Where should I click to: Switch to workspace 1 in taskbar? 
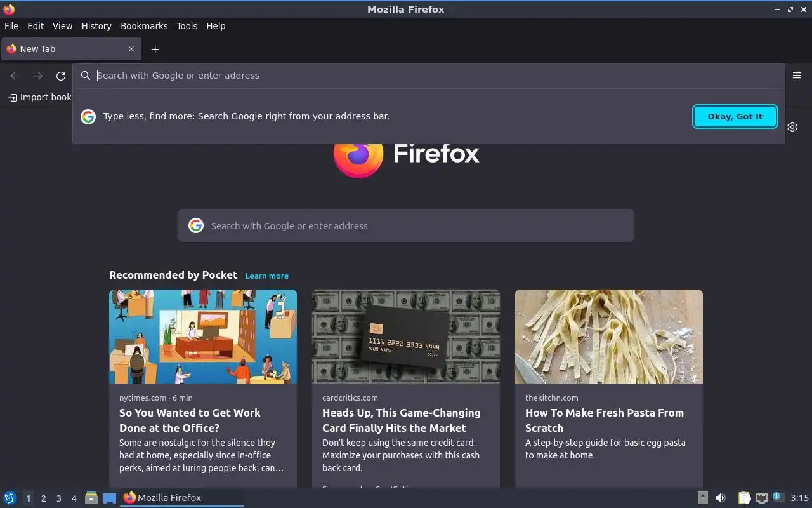click(28, 498)
